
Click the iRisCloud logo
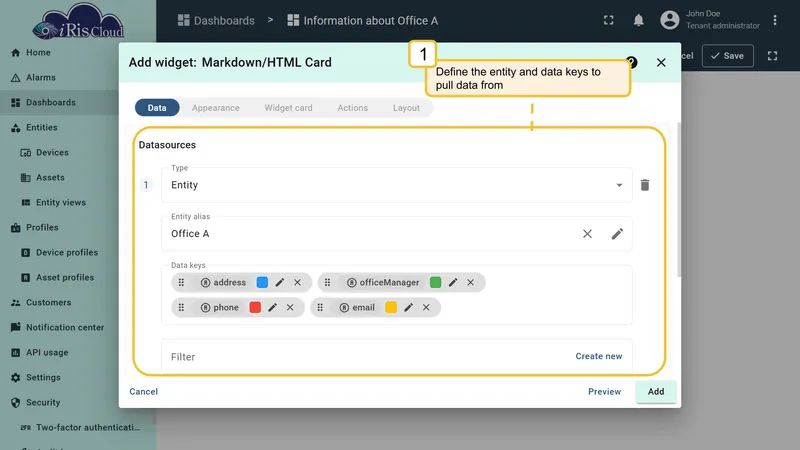click(x=78, y=21)
